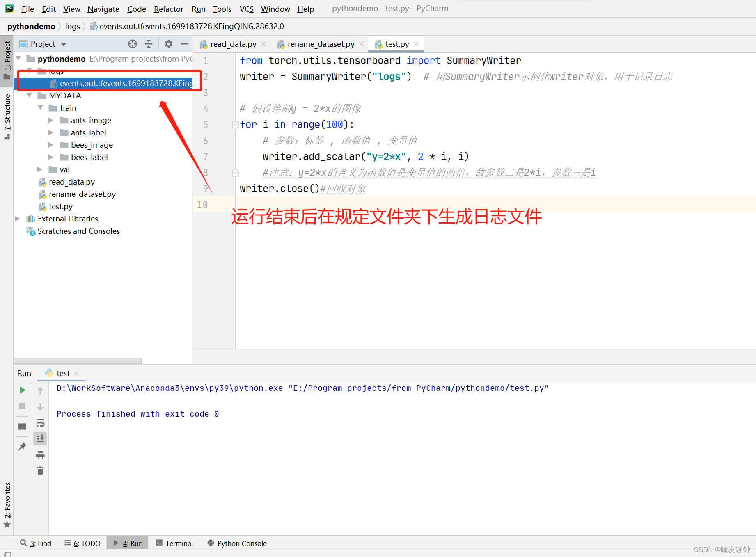Collapse the train folder

click(x=40, y=108)
